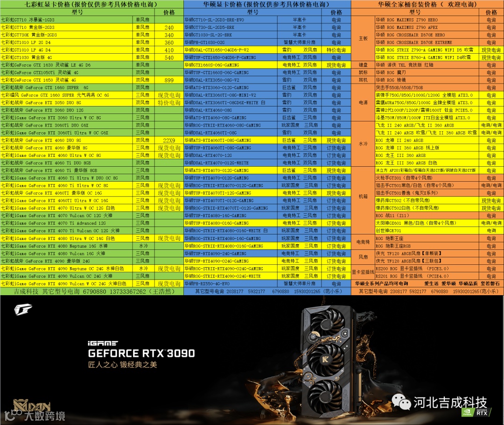This screenshot has width=504, height=425.
Task: Select row 华硕ATS-RTX3060-O12G-GAMING
Action: (267, 87)
